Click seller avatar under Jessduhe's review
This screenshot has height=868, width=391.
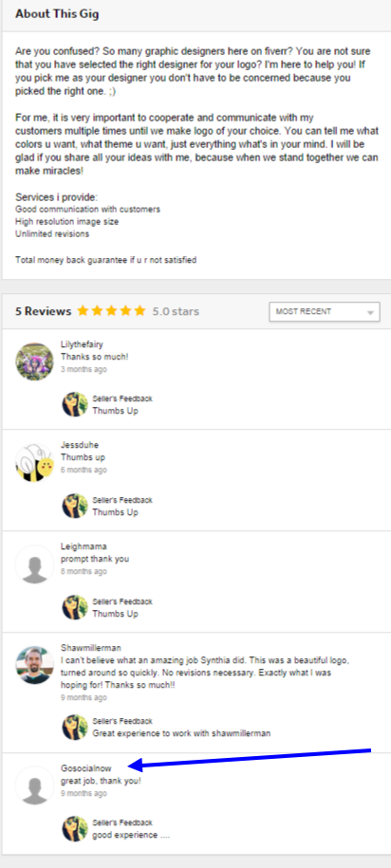pyautogui.click(x=75, y=506)
